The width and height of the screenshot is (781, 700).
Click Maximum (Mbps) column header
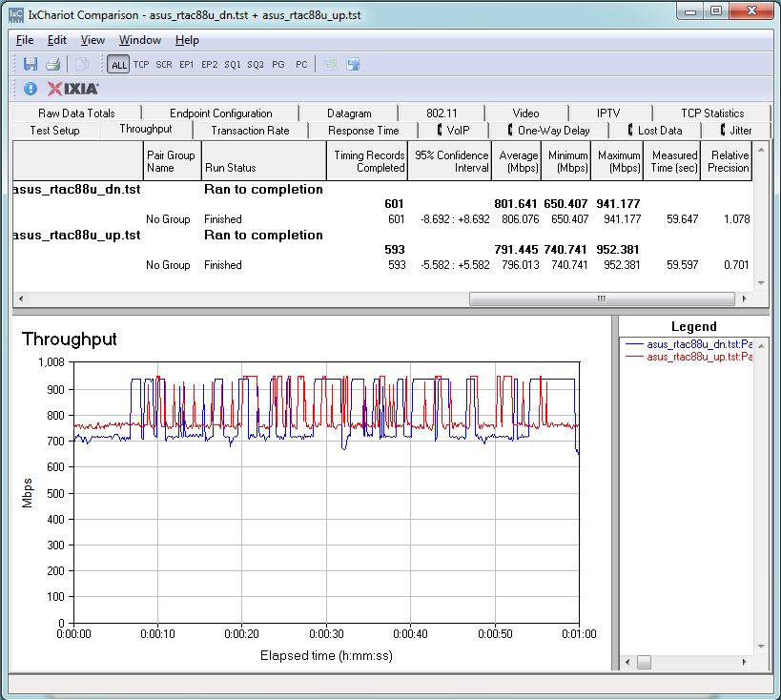pyautogui.click(x=618, y=161)
